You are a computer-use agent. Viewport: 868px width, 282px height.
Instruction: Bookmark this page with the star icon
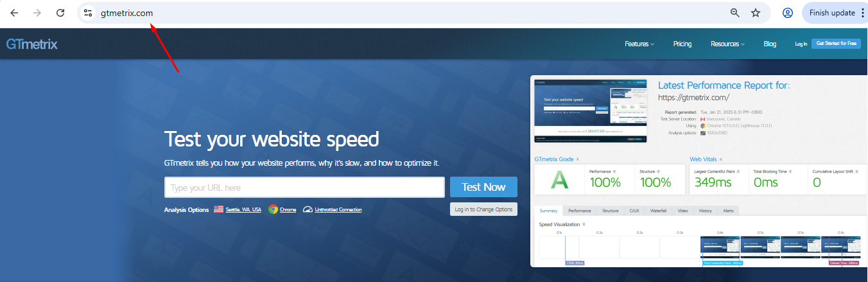pos(756,13)
